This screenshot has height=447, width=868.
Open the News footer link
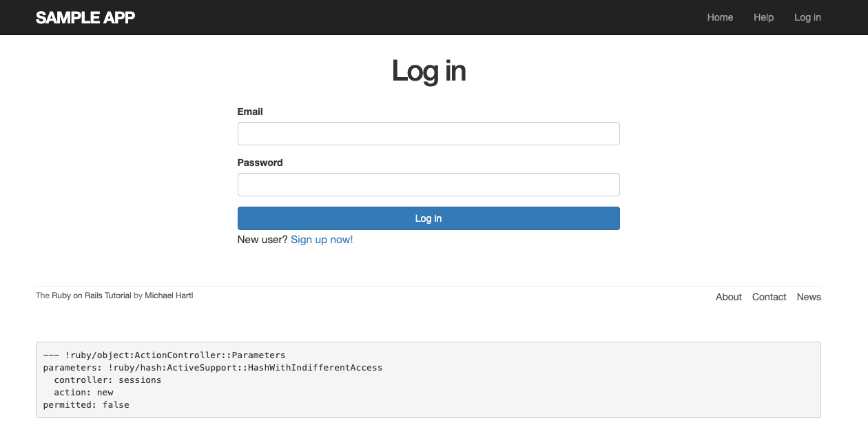point(809,297)
